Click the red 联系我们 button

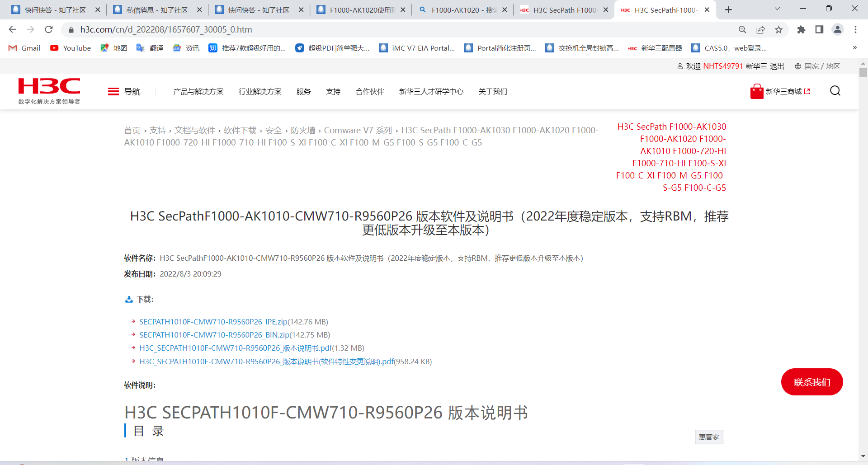tap(812, 382)
